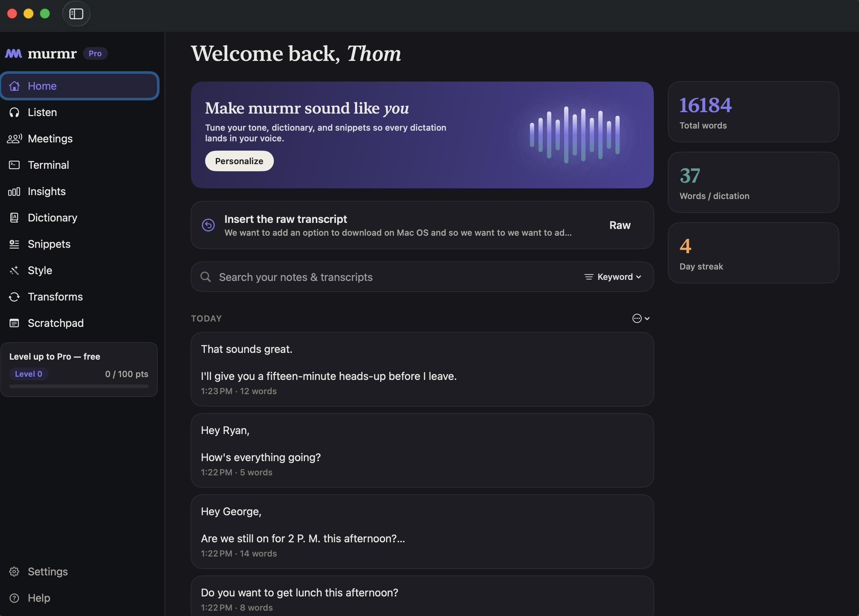Click the "1:23 PM · 12 words" timestamp

[239, 391]
